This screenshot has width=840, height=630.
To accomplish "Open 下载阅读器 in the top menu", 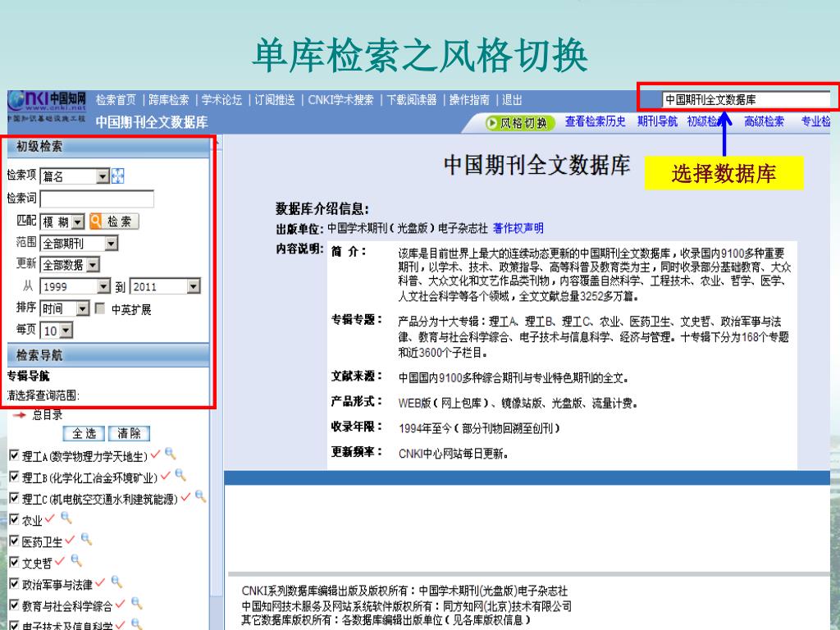I will (412, 100).
